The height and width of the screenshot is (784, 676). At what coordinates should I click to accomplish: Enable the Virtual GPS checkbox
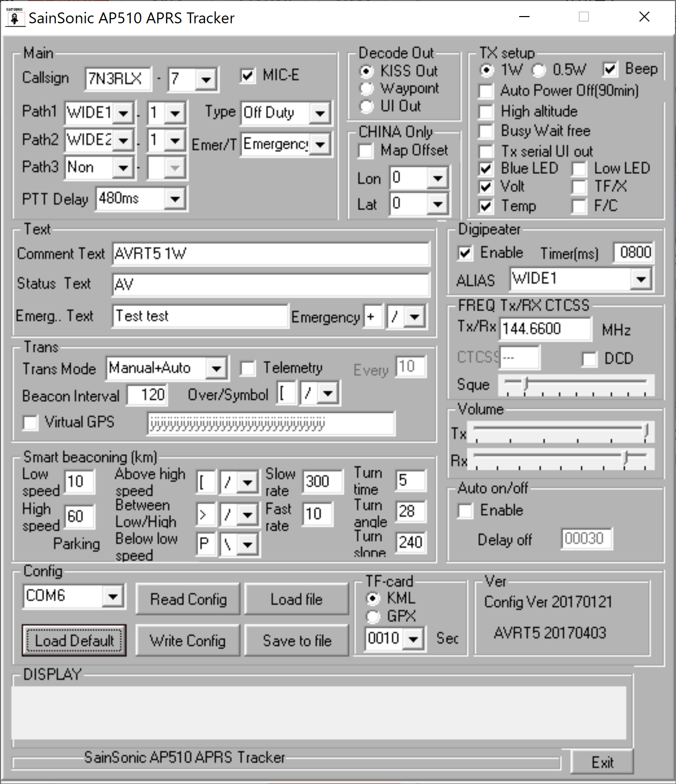(31, 423)
